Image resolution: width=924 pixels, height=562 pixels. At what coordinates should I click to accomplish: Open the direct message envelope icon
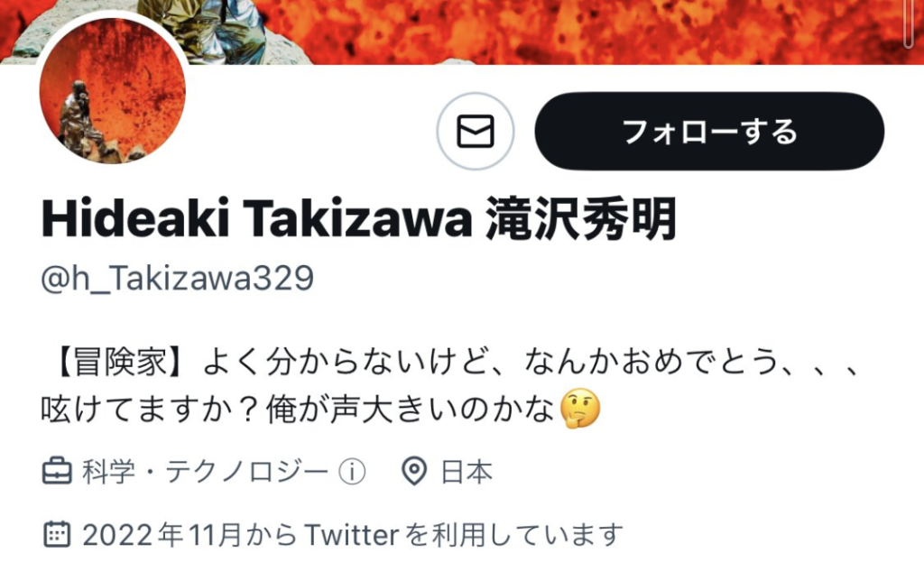(475, 131)
